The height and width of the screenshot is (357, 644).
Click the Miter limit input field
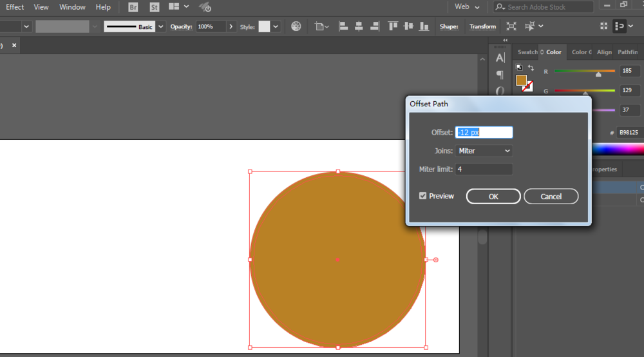(x=484, y=169)
